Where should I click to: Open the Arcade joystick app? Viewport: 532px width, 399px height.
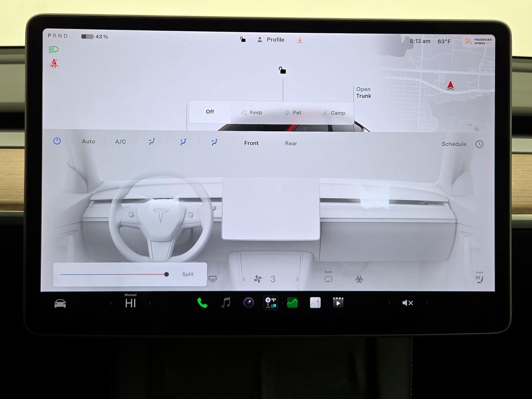pyautogui.click(x=271, y=303)
